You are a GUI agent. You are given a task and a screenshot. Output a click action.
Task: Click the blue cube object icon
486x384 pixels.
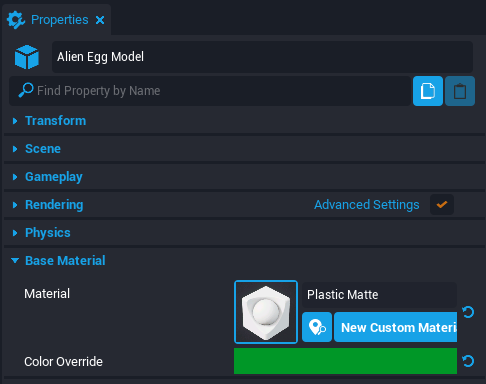(x=27, y=57)
